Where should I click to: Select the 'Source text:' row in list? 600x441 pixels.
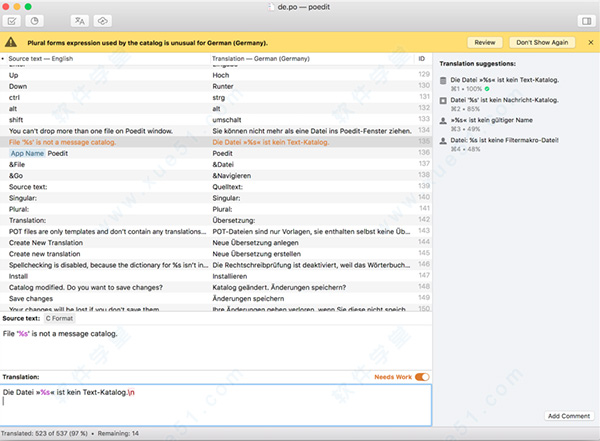click(216, 187)
